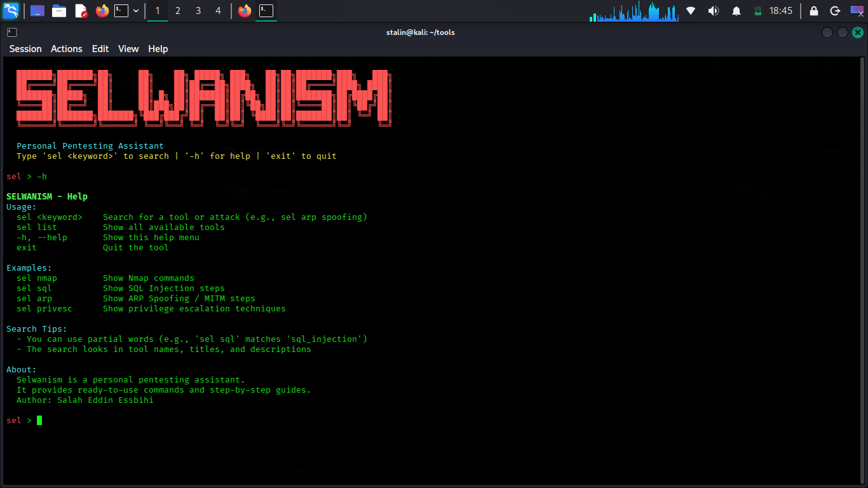The width and height of the screenshot is (868, 488).
Task: Switch to workspace 1
Action: [x=158, y=11]
